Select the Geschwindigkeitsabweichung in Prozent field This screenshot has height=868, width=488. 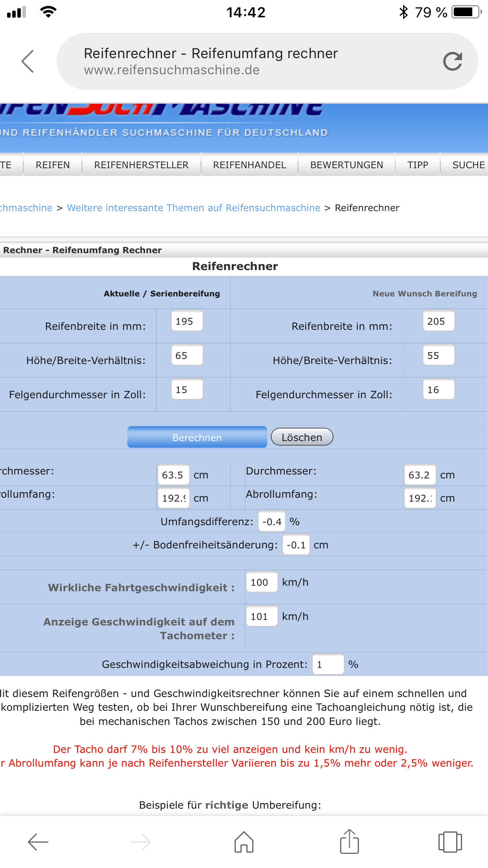pyautogui.click(x=328, y=664)
